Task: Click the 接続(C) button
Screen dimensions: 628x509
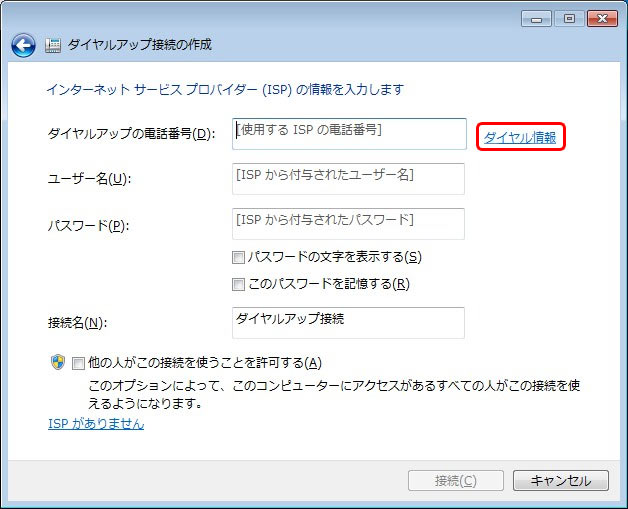Action: click(x=455, y=481)
